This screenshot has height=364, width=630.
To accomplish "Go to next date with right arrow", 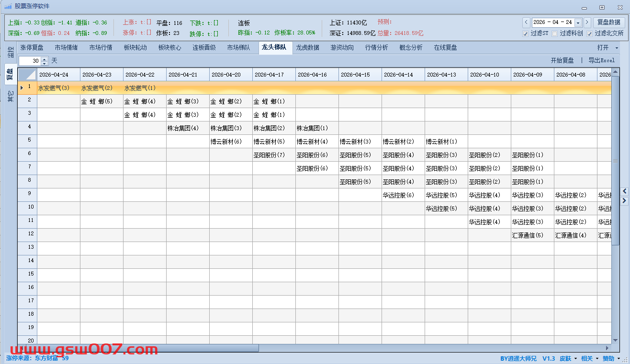I will click(x=587, y=22).
